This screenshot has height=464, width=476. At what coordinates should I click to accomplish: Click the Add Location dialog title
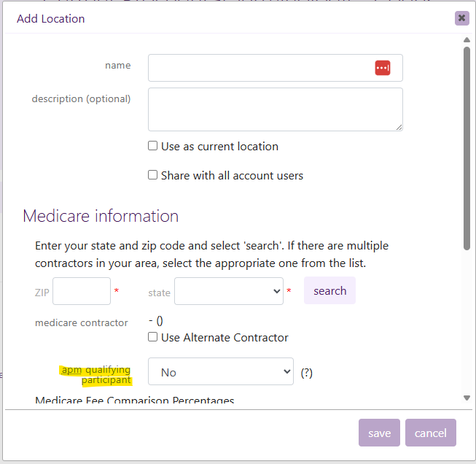[x=51, y=19]
